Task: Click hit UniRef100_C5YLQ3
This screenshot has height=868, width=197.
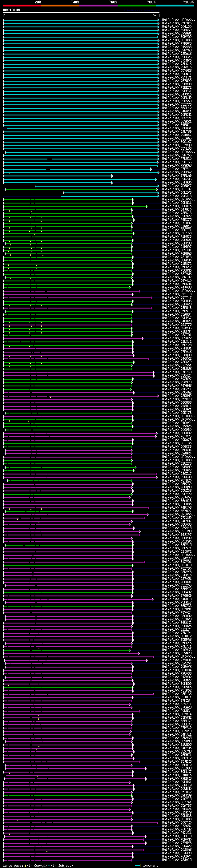Action: point(177,149)
